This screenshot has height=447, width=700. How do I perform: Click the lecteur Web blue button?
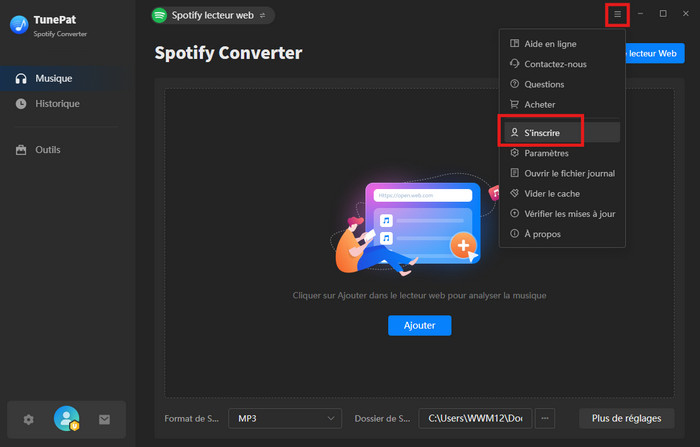pyautogui.click(x=655, y=54)
